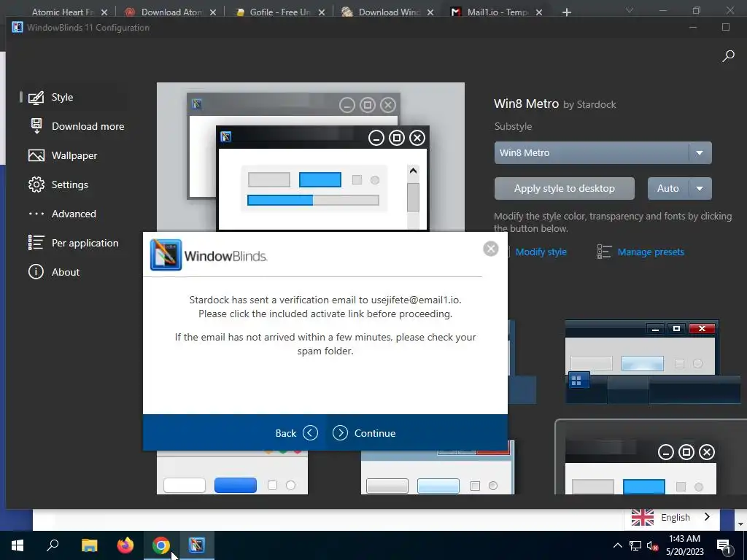747x560 pixels.
Task: Show hidden system tray icons
Action: [617, 545]
